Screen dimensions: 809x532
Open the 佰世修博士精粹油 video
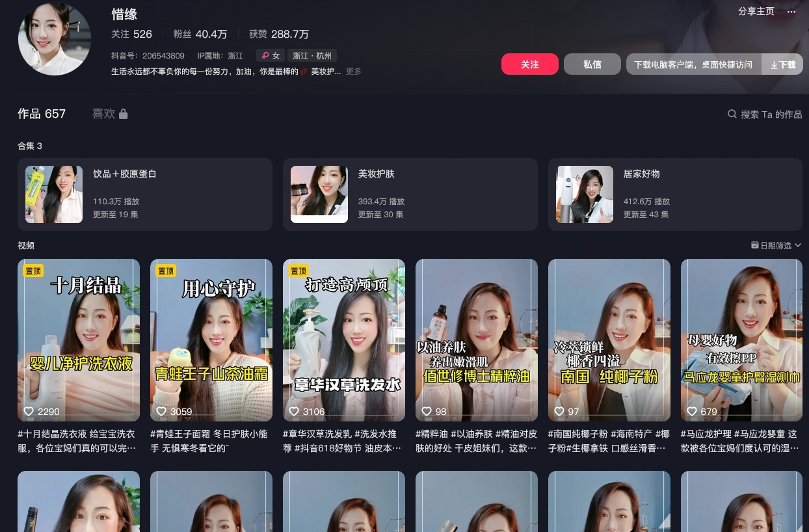click(x=477, y=340)
